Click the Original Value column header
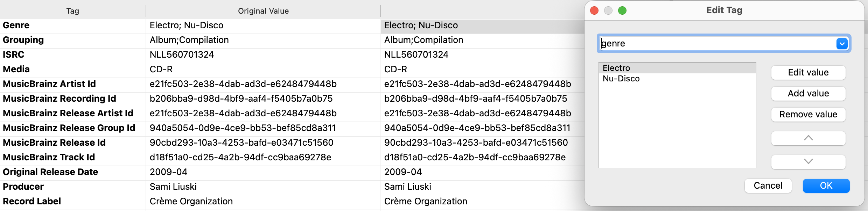 coord(263,11)
